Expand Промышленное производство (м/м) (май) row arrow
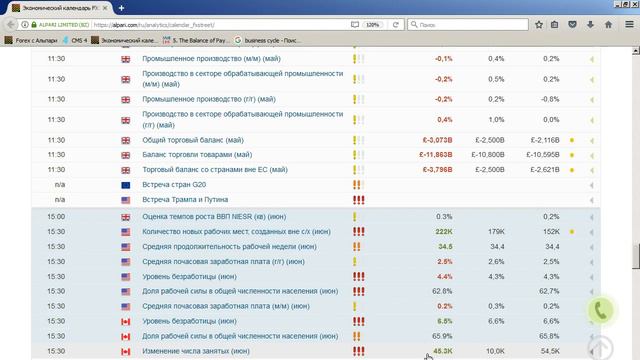The height and width of the screenshot is (360, 640). click(x=591, y=59)
